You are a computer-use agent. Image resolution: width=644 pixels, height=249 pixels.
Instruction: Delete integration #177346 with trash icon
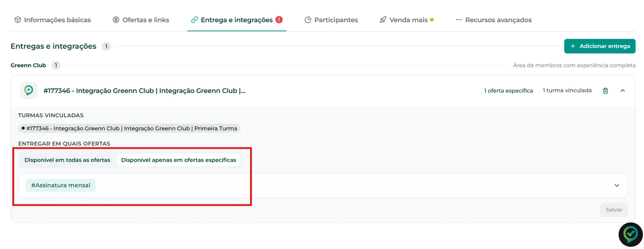click(605, 91)
